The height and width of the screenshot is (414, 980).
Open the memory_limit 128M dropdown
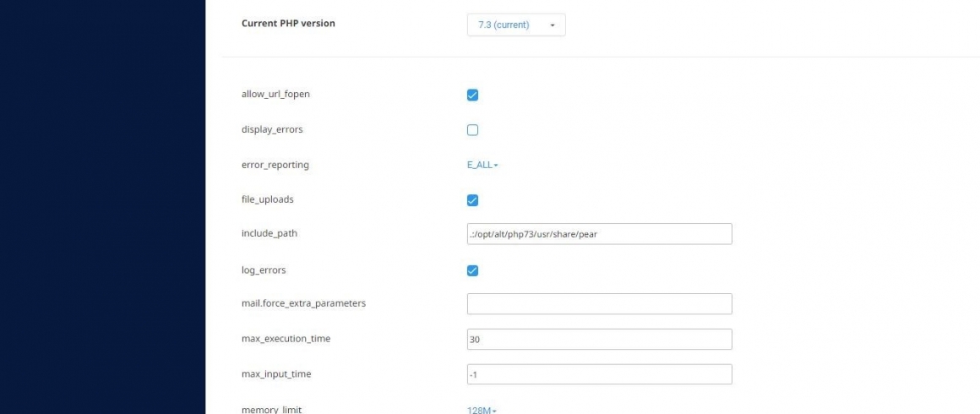tap(482, 411)
